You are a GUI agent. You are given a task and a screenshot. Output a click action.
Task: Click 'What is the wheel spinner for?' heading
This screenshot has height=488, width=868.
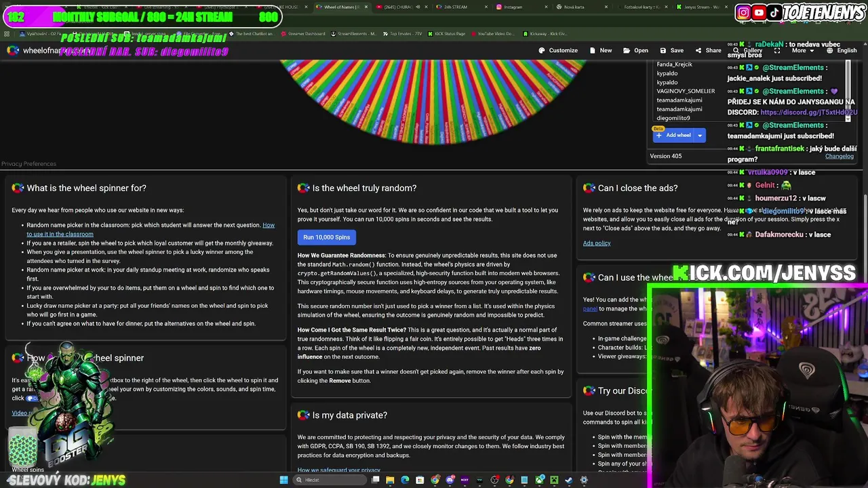coord(86,188)
